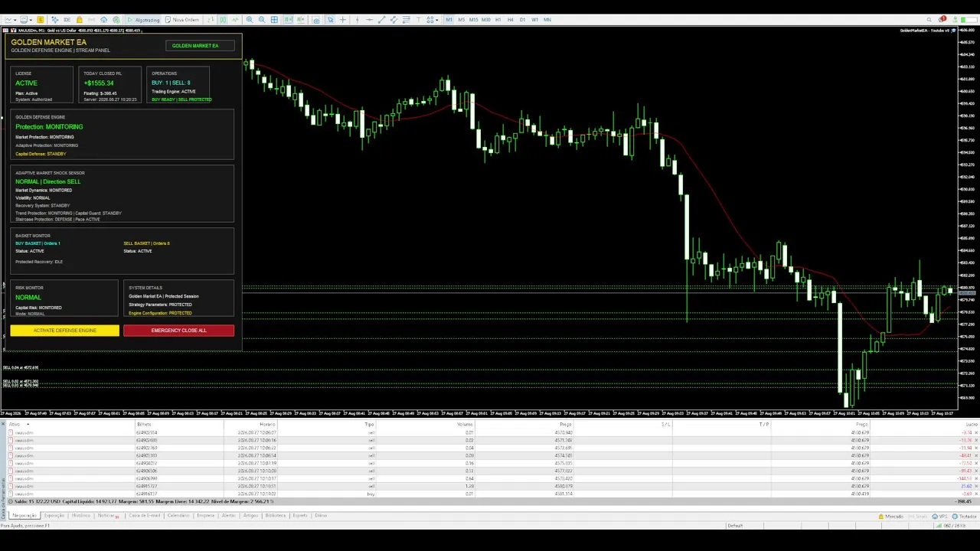980x551 pixels.
Task: Select the trendline drawing tool
Action: 381,19
